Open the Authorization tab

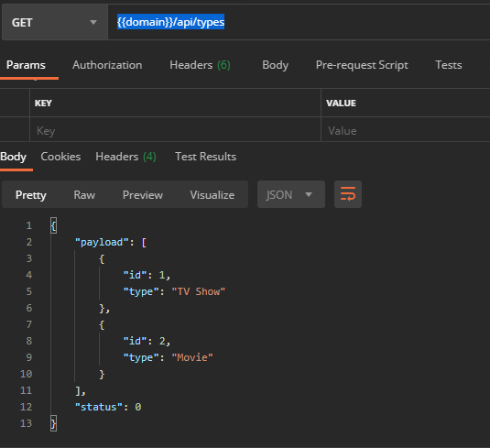107,65
